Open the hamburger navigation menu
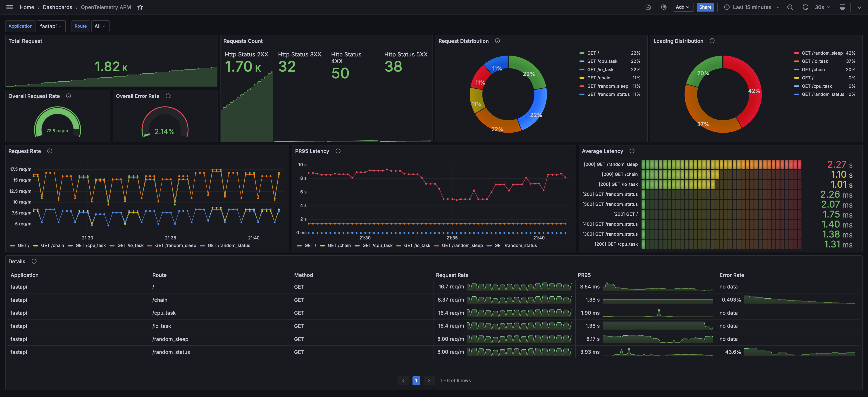The width and height of the screenshot is (868, 397). point(10,7)
